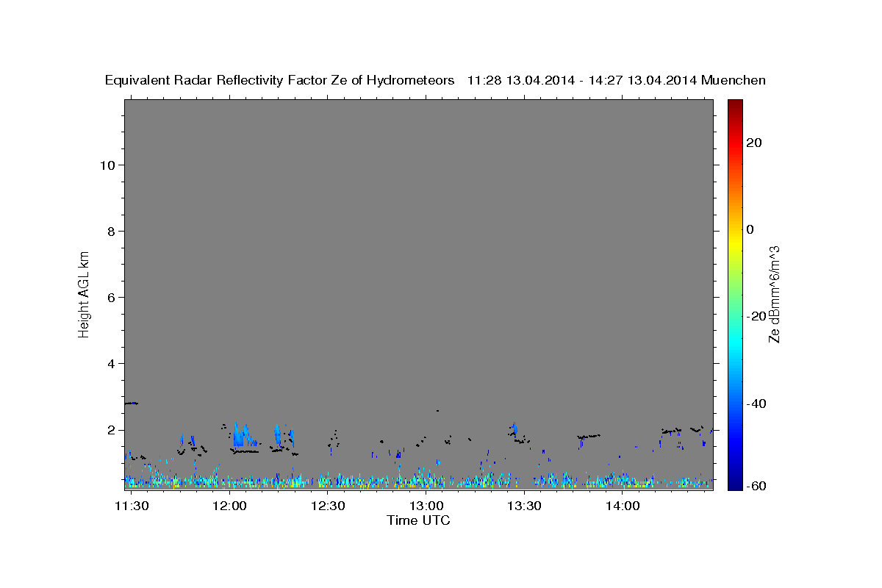Click the black cloud-base line near 11:30
This screenshot has height=588, width=882.
click(x=131, y=403)
